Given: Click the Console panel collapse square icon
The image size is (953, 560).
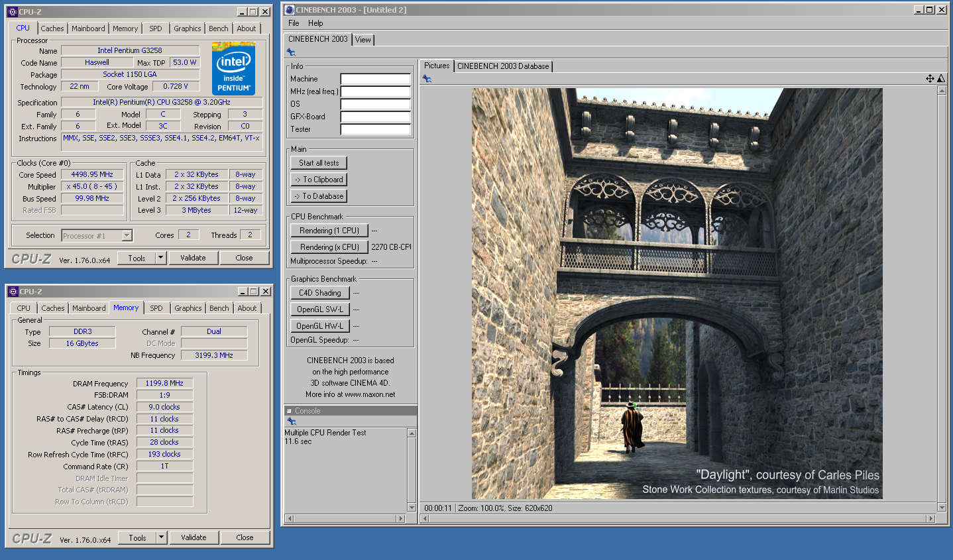Looking at the screenshot, I should tap(289, 411).
